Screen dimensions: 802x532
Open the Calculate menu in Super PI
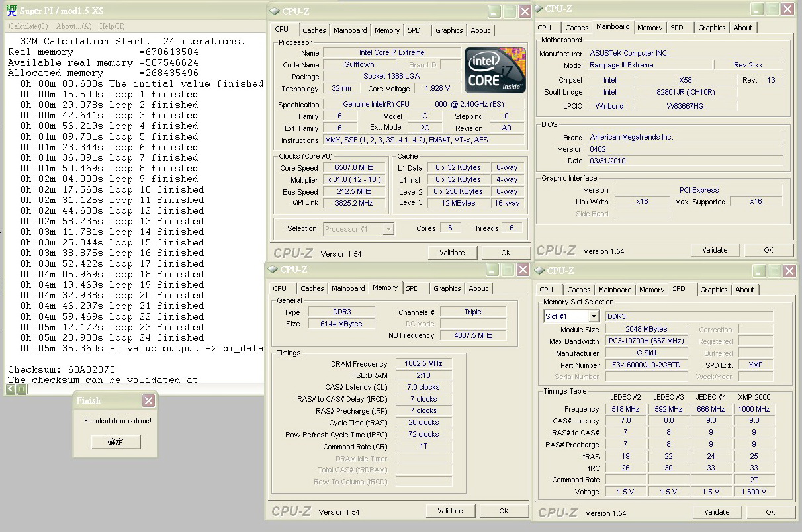click(28, 26)
